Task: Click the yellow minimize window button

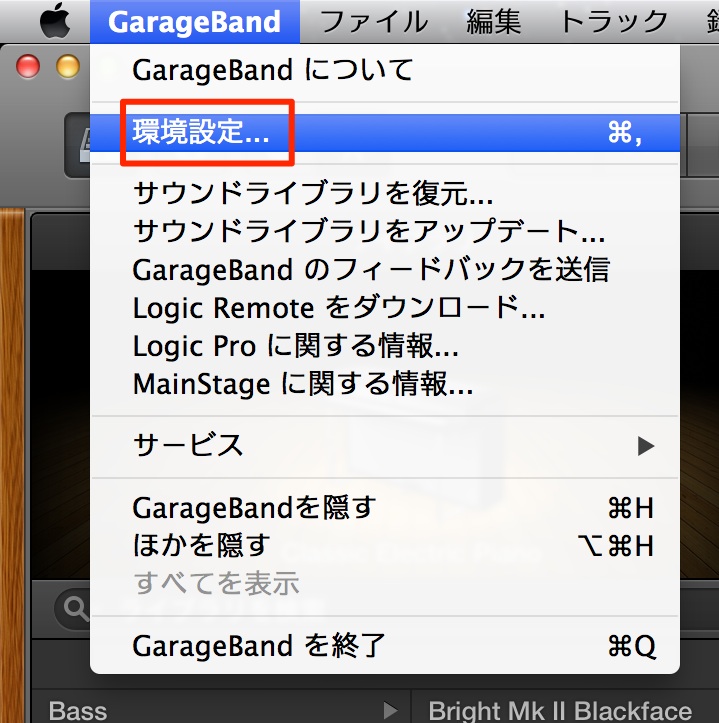Action: [x=68, y=66]
